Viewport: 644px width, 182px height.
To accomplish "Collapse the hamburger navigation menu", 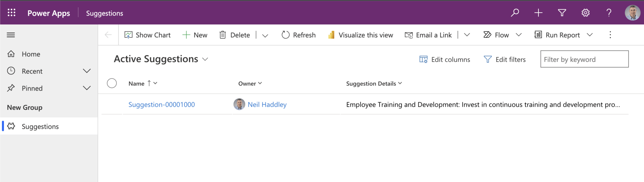I will (x=11, y=35).
